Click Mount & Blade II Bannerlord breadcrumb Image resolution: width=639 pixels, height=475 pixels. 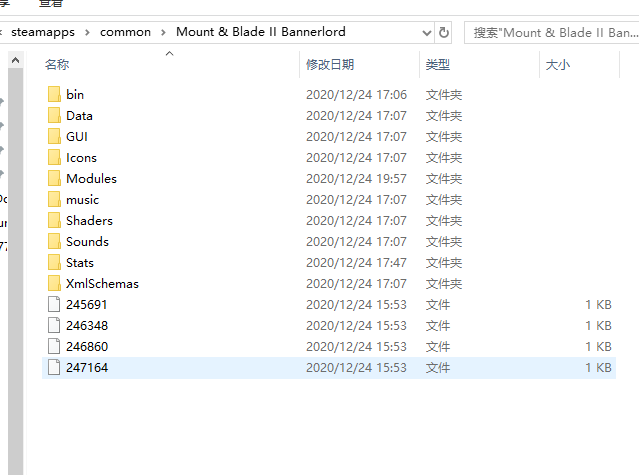261,32
